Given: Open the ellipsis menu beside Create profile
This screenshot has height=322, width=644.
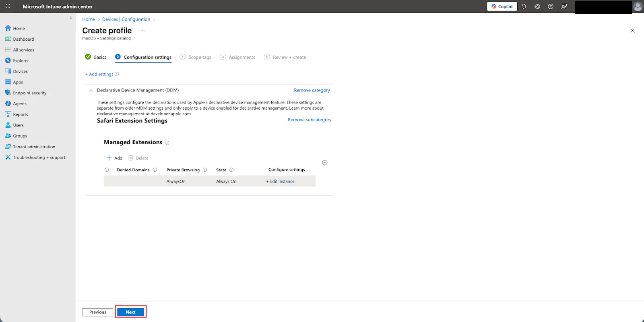Looking at the screenshot, I should (142, 31).
